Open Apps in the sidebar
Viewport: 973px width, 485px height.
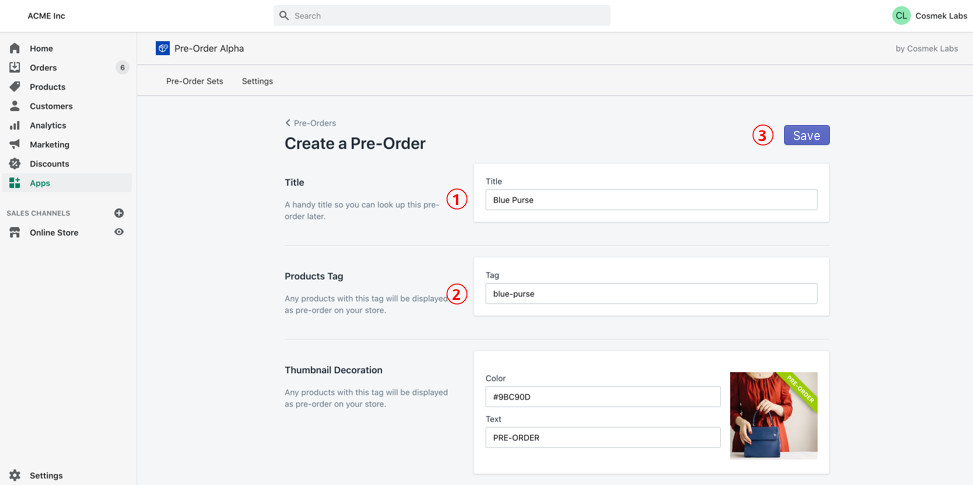click(x=40, y=183)
